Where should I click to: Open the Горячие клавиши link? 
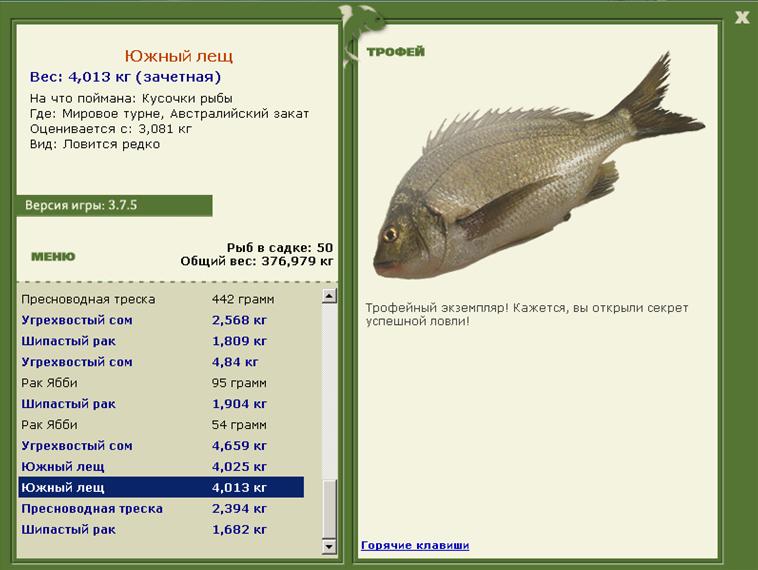[x=415, y=545]
